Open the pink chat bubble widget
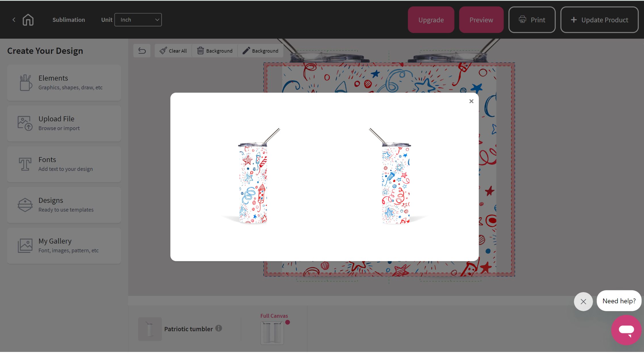This screenshot has width=644, height=362. pyautogui.click(x=626, y=330)
